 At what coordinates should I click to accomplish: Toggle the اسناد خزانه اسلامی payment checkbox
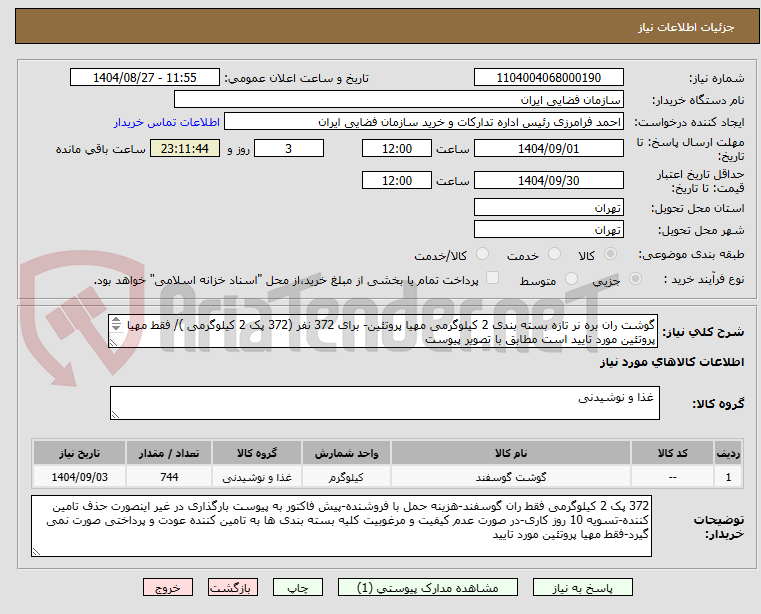click(492, 278)
